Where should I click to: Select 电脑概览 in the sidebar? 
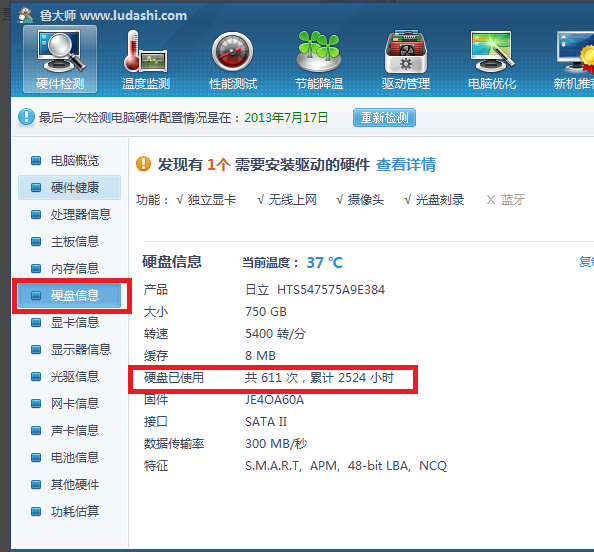[x=69, y=161]
